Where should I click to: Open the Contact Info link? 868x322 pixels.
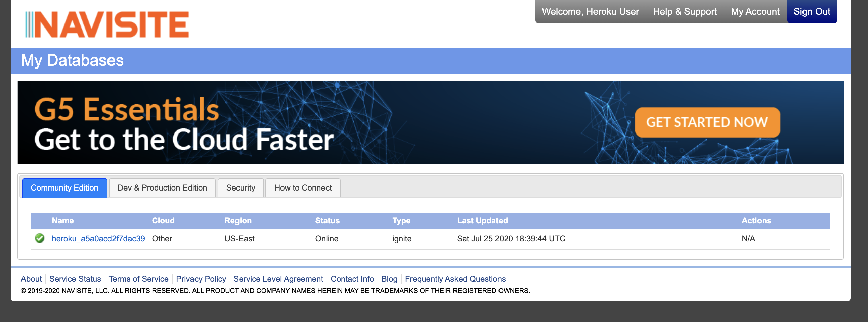[x=352, y=279]
